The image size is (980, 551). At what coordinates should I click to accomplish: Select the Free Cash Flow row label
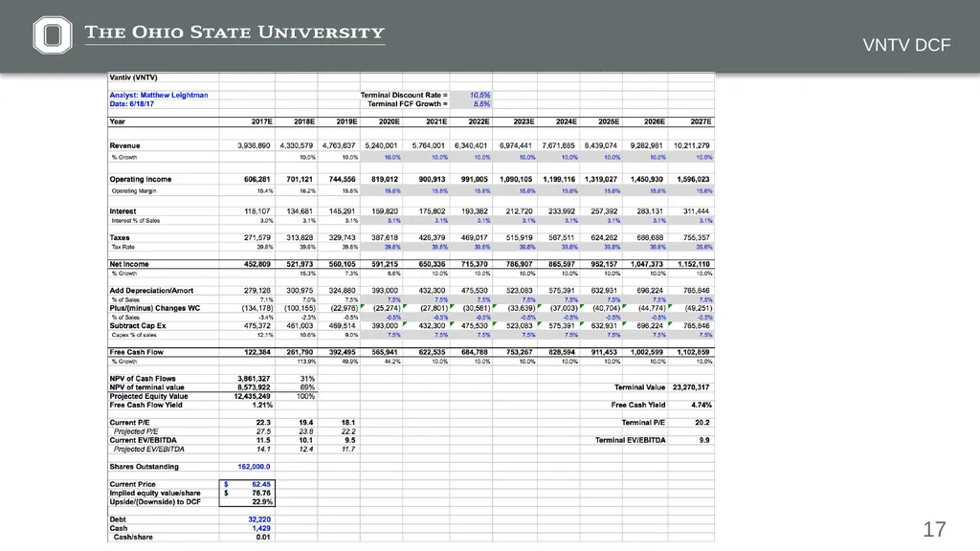[136, 352]
